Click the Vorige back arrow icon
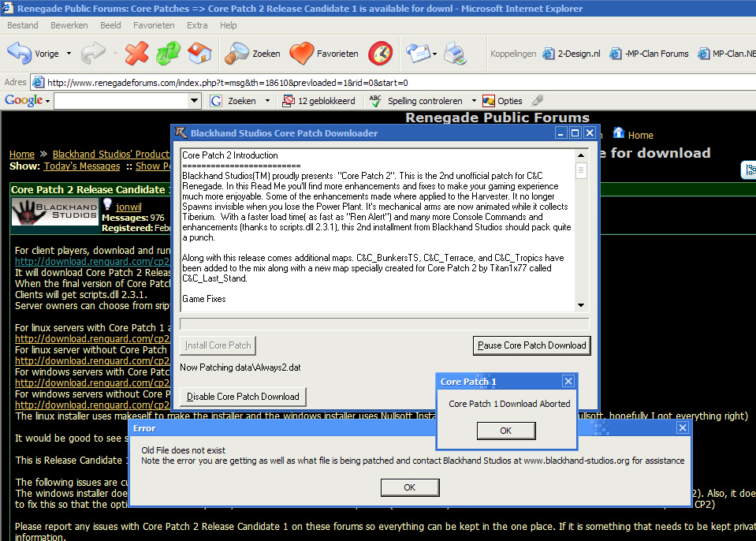Screen dimensions: 756x541 19,54
